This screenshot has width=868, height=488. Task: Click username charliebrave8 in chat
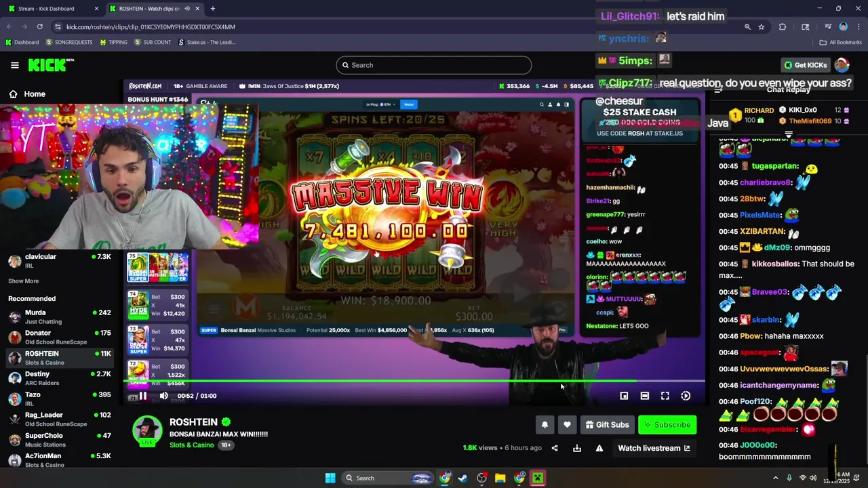coord(766,182)
